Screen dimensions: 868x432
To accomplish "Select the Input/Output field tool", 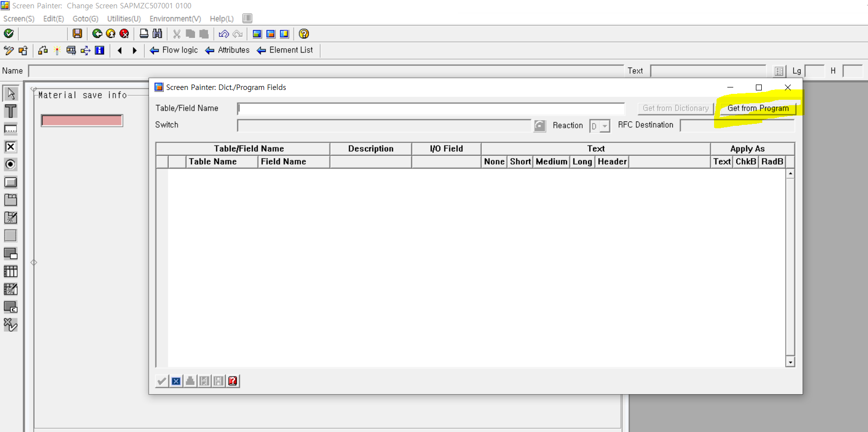I will click(10, 129).
